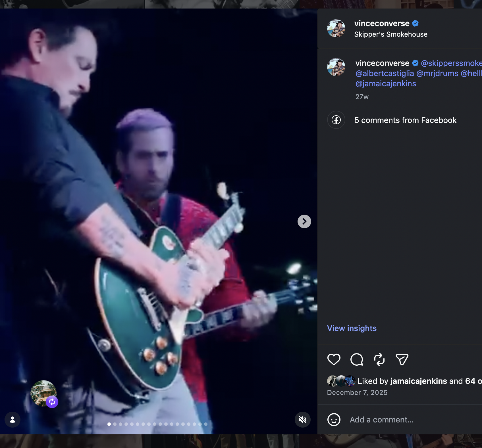Click the Facebook logo icon beside comments
The width and height of the screenshot is (482, 448).
click(x=336, y=120)
